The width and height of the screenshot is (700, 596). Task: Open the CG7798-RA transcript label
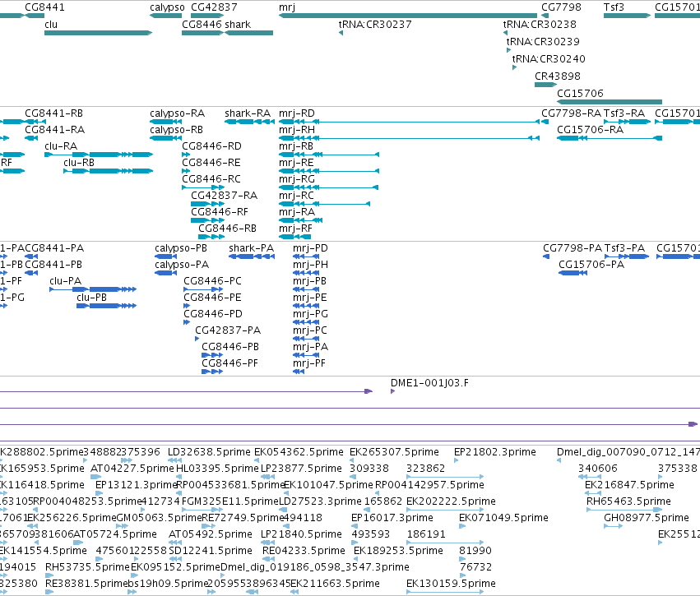(x=572, y=113)
